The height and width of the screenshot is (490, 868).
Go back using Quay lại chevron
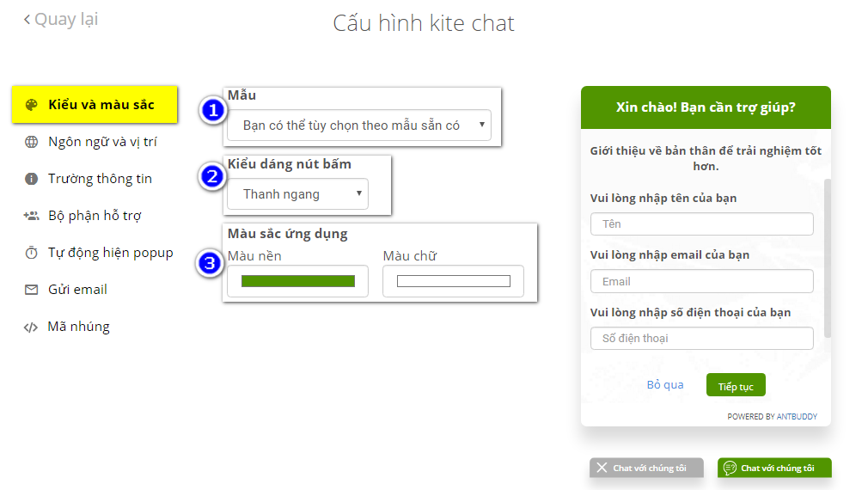[28, 20]
